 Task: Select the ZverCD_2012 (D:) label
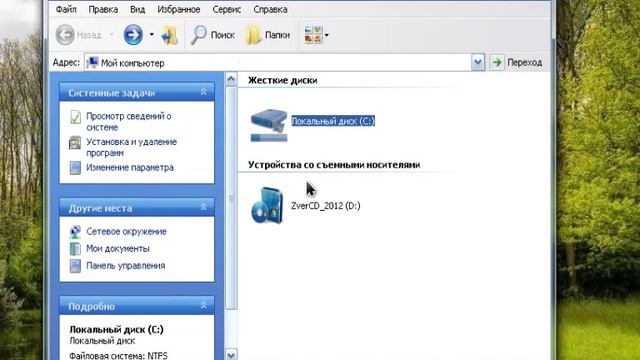[326, 206]
